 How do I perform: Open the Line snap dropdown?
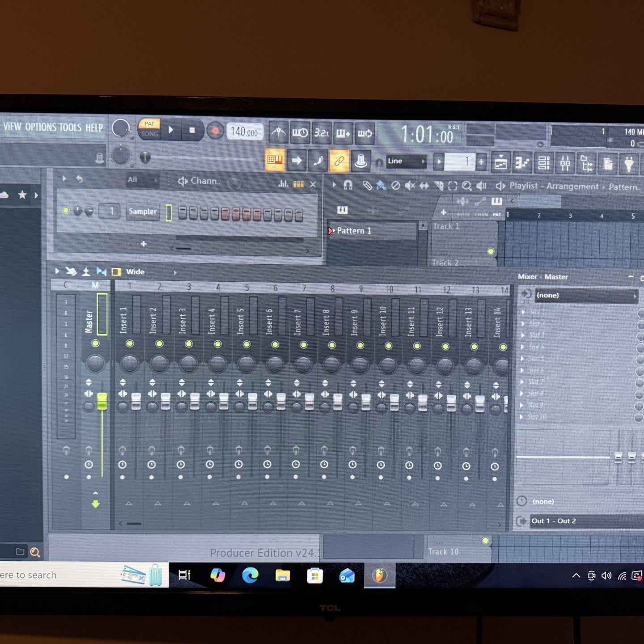click(405, 161)
